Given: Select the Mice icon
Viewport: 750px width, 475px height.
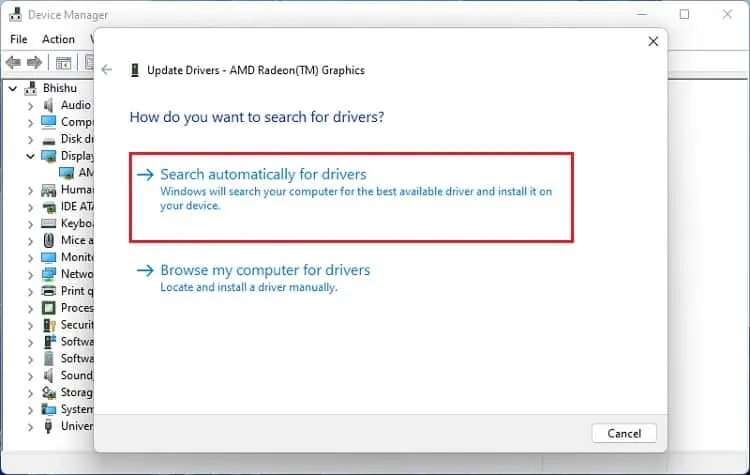Looking at the screenshot, I should (48, 240).
